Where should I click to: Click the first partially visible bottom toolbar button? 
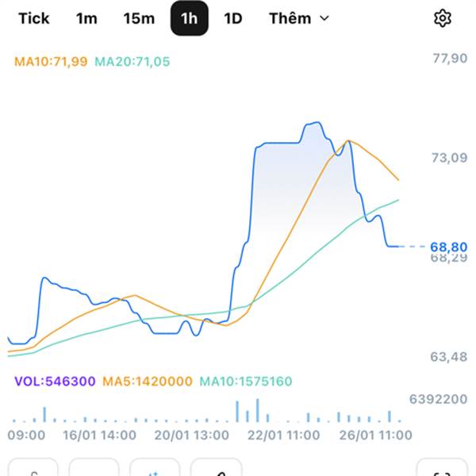(33, 469)
